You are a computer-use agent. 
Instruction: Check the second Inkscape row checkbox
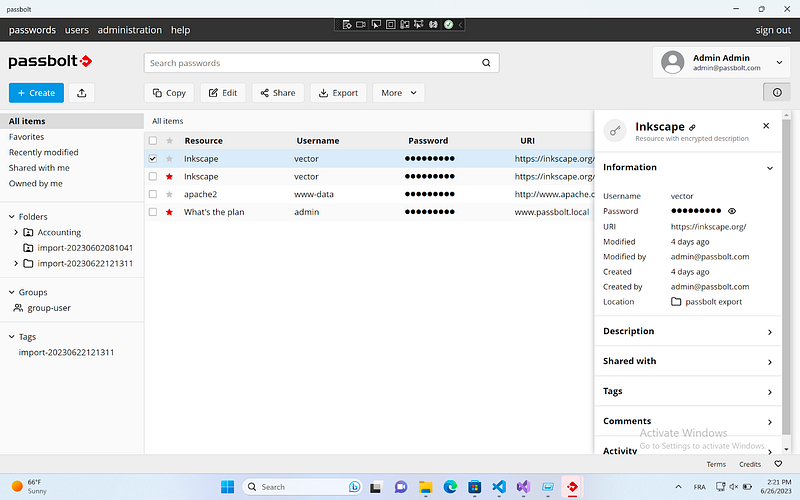coord(153,177)
